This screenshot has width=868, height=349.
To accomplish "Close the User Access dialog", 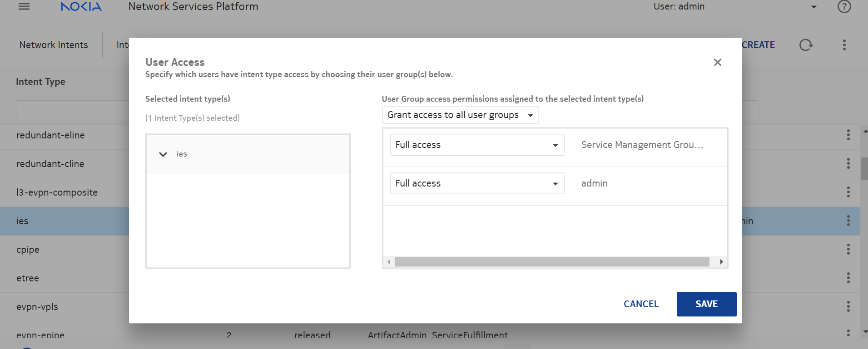I will pyautogui.click(x=717, y=62).
